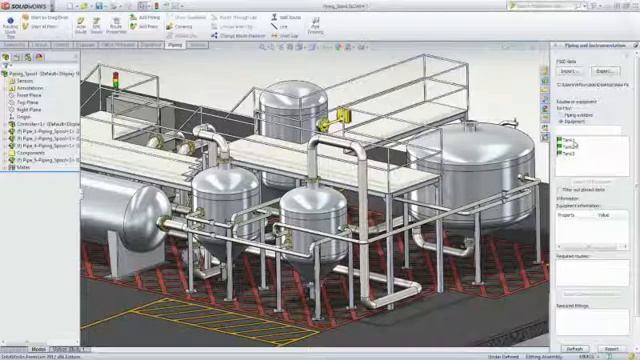Click the Report button
The height and width of the screenshot is (360, 640).
611,349
